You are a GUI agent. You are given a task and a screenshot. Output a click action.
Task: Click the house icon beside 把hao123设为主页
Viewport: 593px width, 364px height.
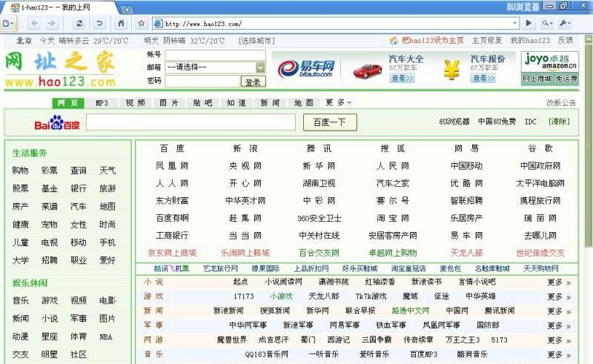tap(394, 41)
